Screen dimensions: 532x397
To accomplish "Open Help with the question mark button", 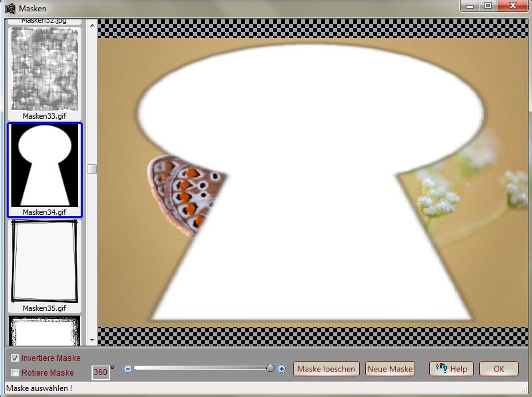I will [451, 369].
